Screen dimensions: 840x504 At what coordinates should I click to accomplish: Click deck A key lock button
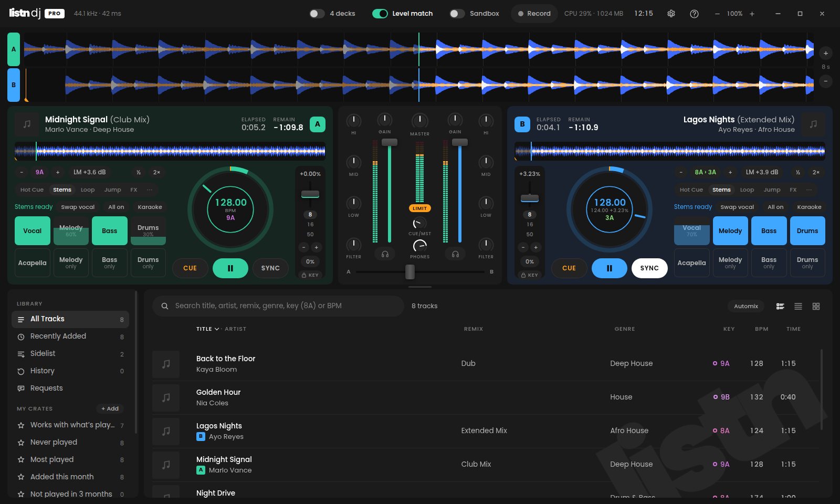click(x=310, y=275)
